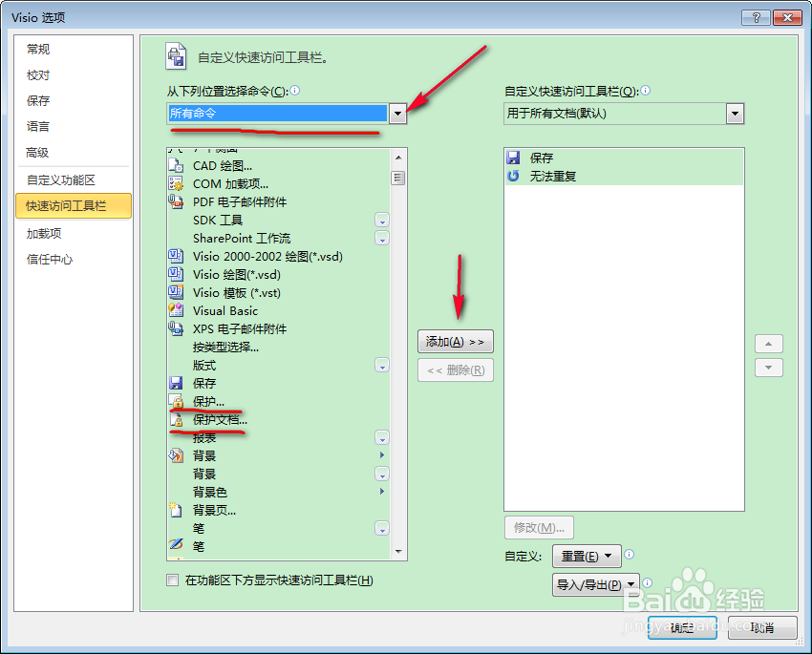Open 信任中心 options page
Screen dimensions: 812x654
click(x=50, y=260)
